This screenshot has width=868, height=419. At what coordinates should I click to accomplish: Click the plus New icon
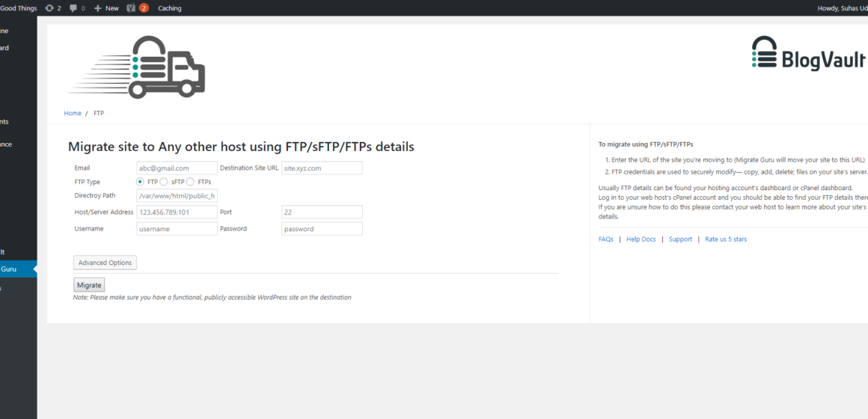click(x=97, y=8)
